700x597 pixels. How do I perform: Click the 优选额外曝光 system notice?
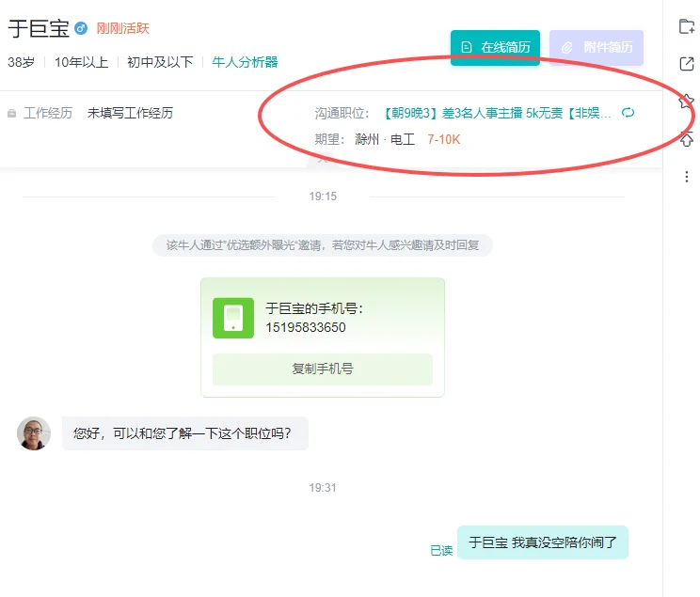(323, 245)
